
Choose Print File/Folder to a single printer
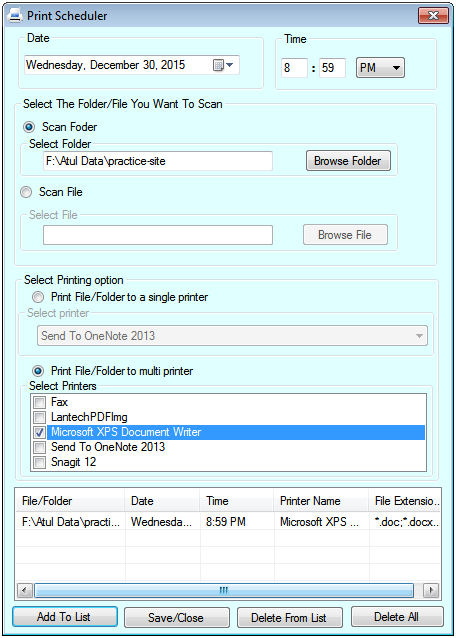pyautogui.click(x=38, y=297)
